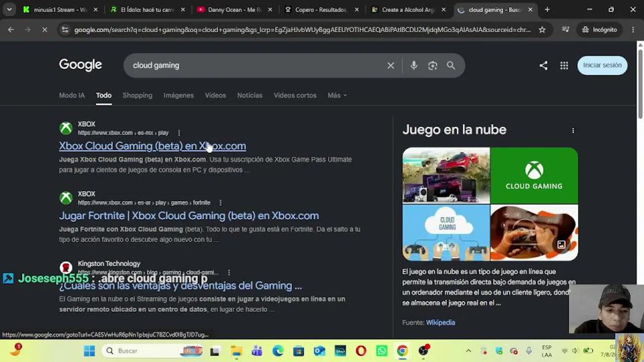Open Microsoft Teams from the taskbar
Screen dimensions: 644x362
pyautogui.click(x=257, y=351)
